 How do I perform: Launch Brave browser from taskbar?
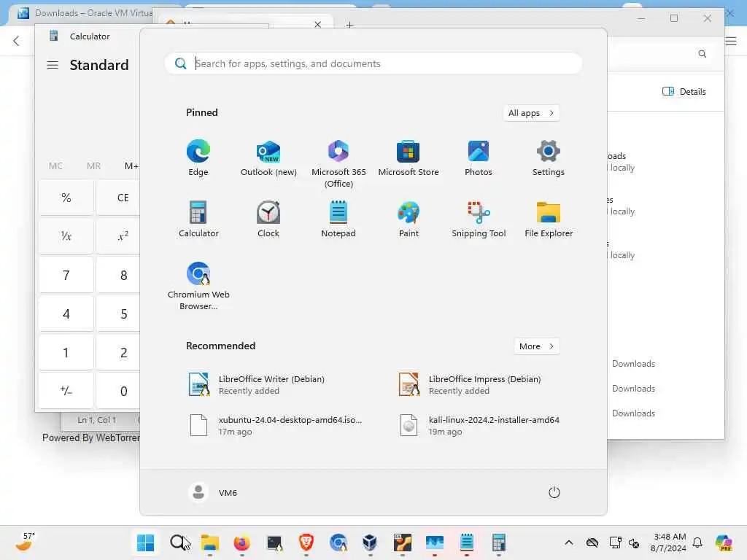click(306, 542)
